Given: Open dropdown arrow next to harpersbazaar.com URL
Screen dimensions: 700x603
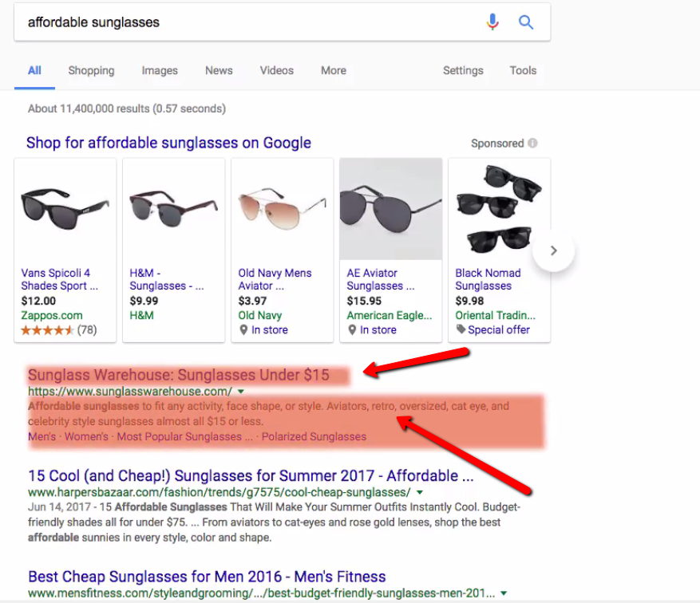Looking at the screenshot, I should [419, 492].
